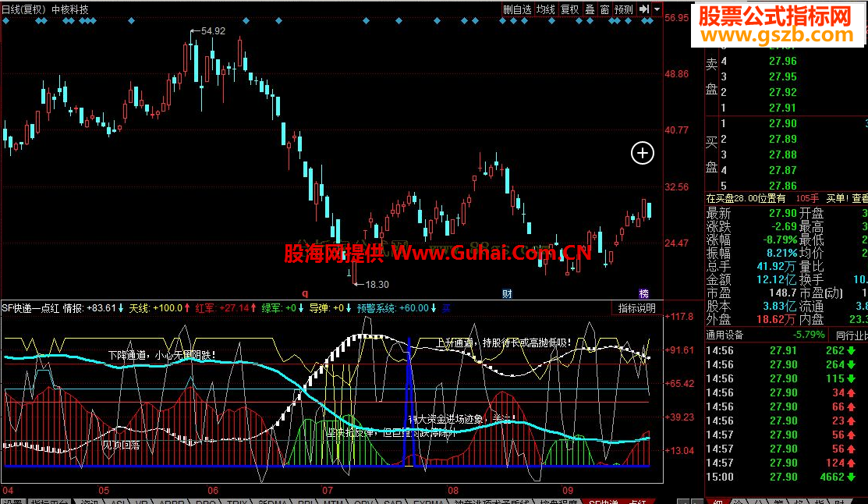Click the 买4 price 27.87

[x=783, y=170]
